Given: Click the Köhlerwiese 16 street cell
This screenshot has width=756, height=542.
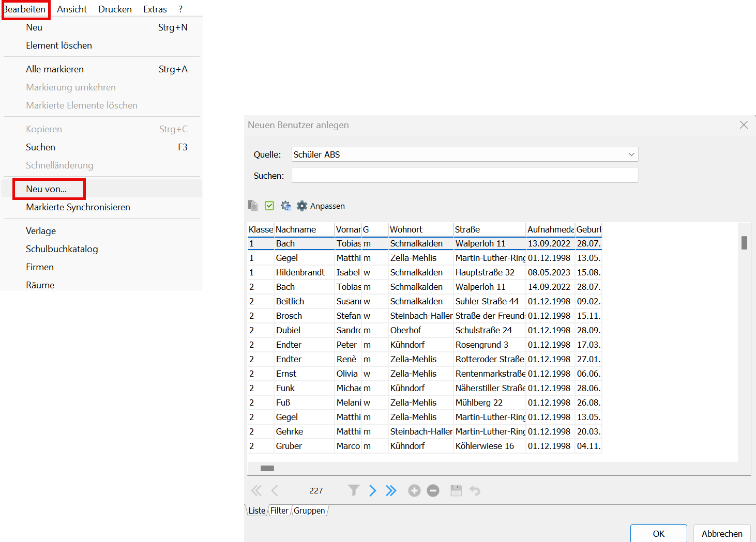Looking at the screenshot, I should click(x=490, y=446).
